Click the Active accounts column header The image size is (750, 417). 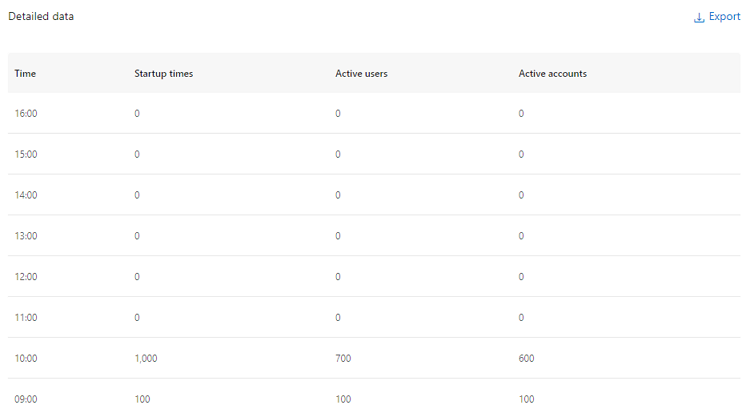pyautogui.click(x=552, y=74)
